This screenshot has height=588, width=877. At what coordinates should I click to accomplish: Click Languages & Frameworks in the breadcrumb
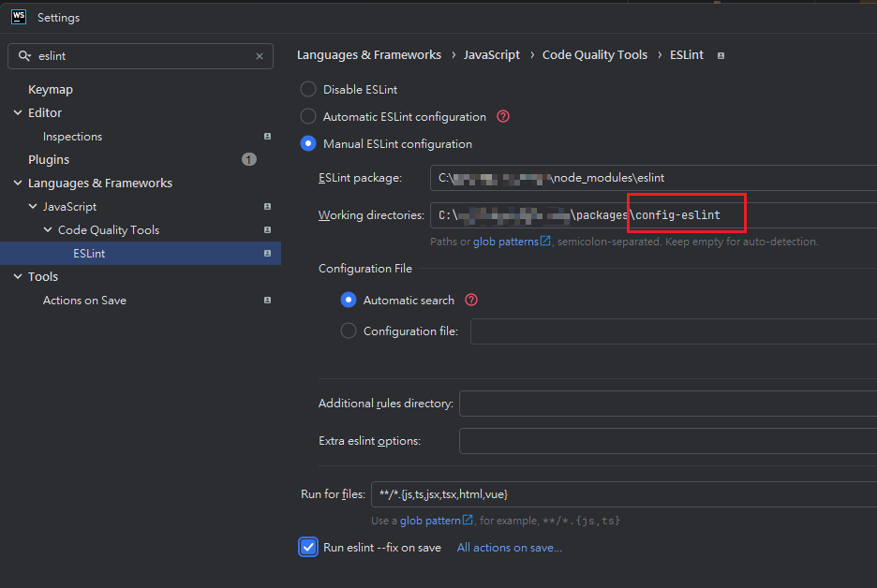click(x=369, y=55)
